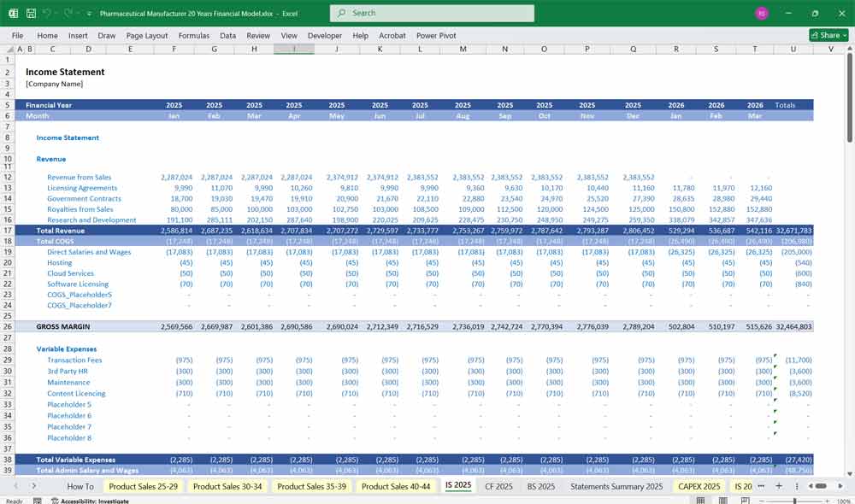Switch to the CF 2025 sheet tab
Screen dimensions: 855x504
[x=498, y=486]
